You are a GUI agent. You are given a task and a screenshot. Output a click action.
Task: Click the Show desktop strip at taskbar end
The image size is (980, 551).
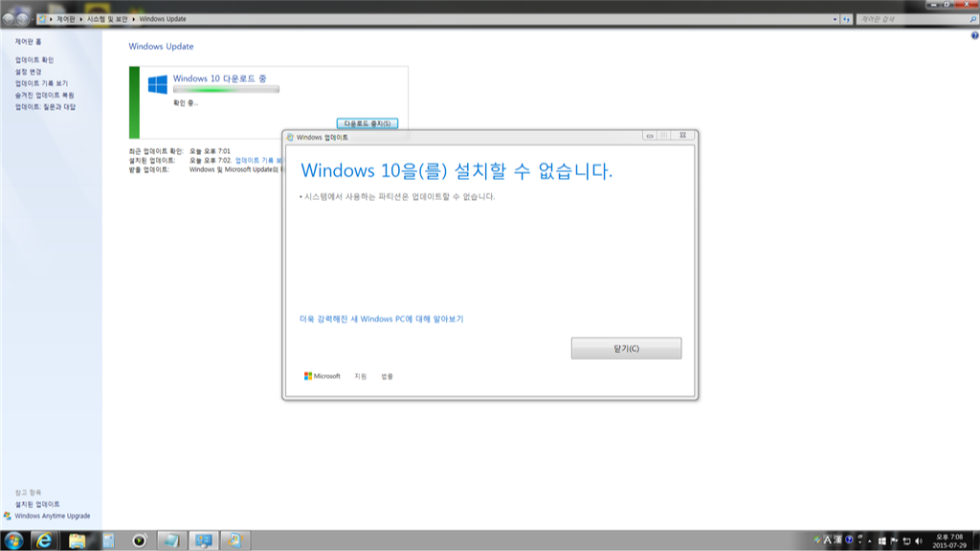click(975, 540)
